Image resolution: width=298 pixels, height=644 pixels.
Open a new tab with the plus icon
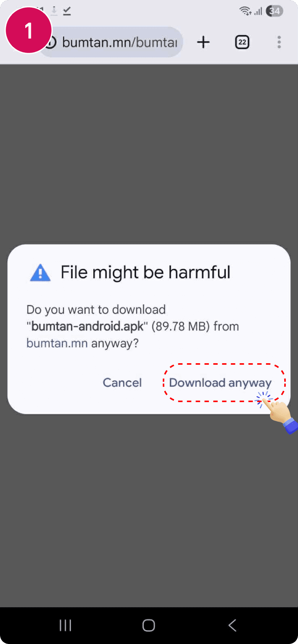(x=203, y=42)
